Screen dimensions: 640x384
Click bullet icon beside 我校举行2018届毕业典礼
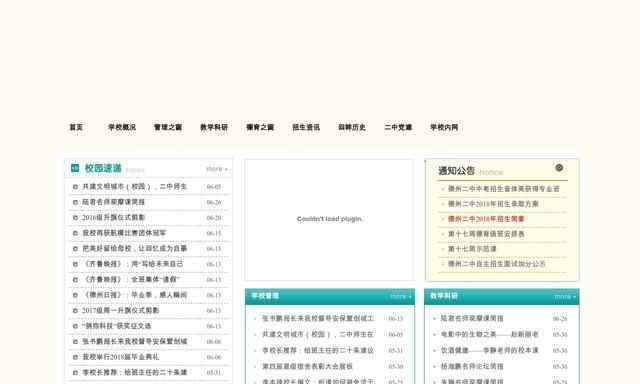click(x=75, y=357)
